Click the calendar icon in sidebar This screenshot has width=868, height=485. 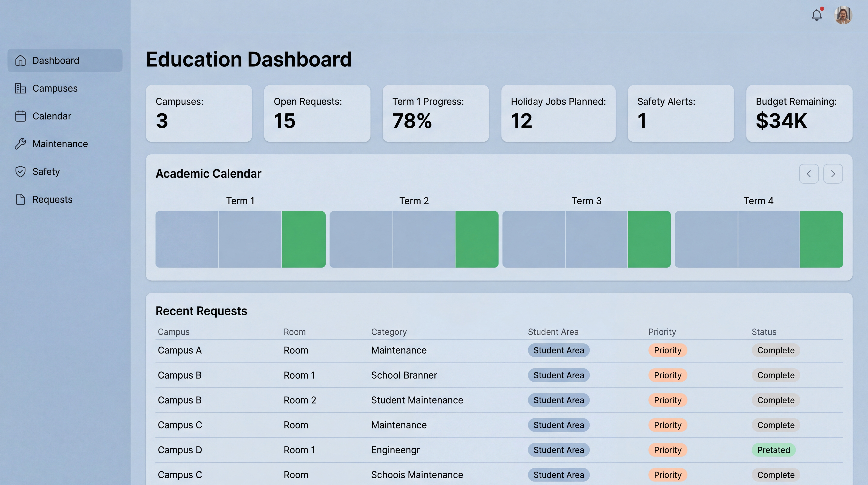pyautogui.click(x=20, y=116)
